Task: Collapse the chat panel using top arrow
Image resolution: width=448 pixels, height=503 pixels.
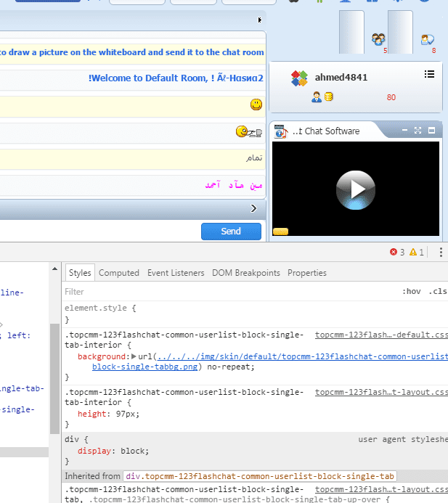Action: click(x=259, y=20)
